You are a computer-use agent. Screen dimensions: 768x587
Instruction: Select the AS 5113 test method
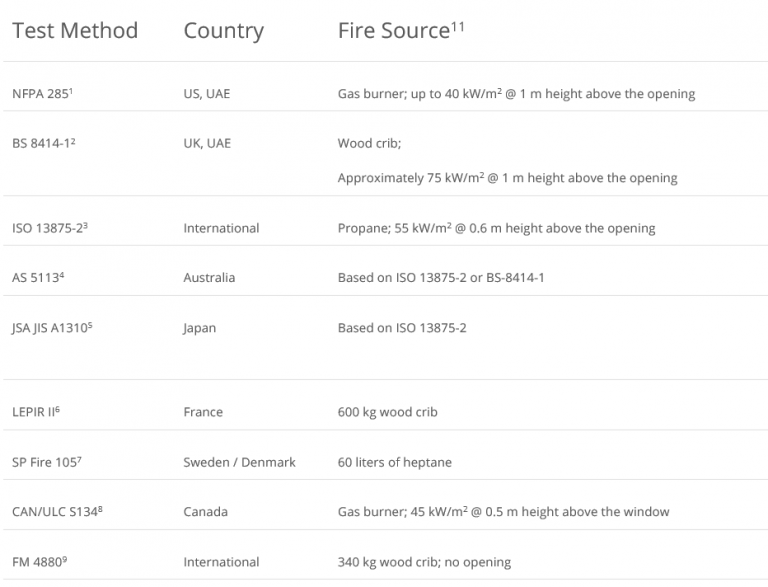(x=39, y=278)
